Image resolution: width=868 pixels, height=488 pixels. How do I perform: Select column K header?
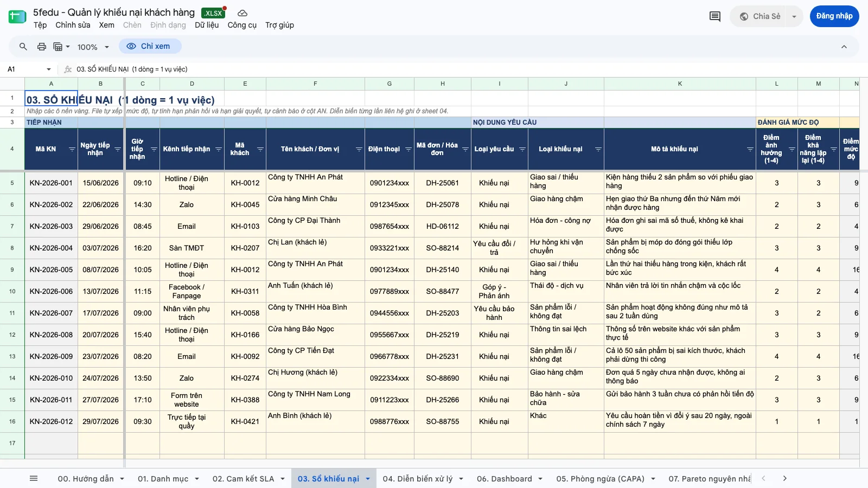tap(680, 84)
